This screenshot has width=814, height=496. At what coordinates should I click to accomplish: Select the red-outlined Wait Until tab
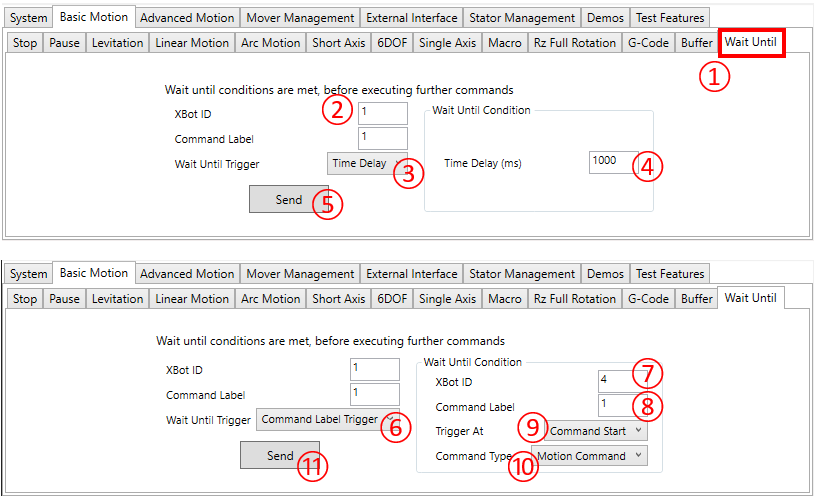point(750,42)
